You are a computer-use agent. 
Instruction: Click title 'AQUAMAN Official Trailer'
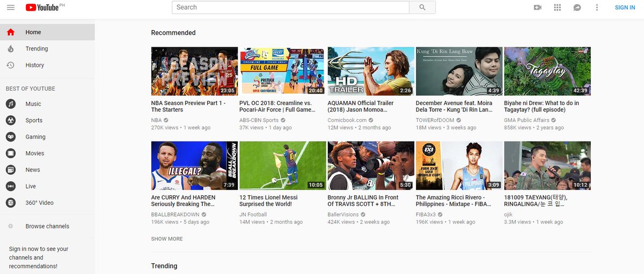click(361, 106)
